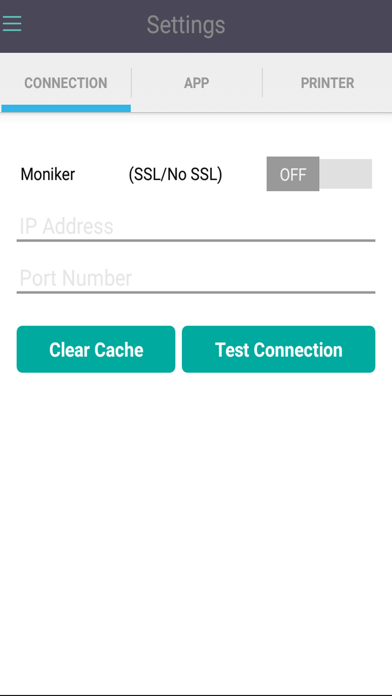Click the Moniker label
Viewport: 392px width, 696px height.
point(48,174)
